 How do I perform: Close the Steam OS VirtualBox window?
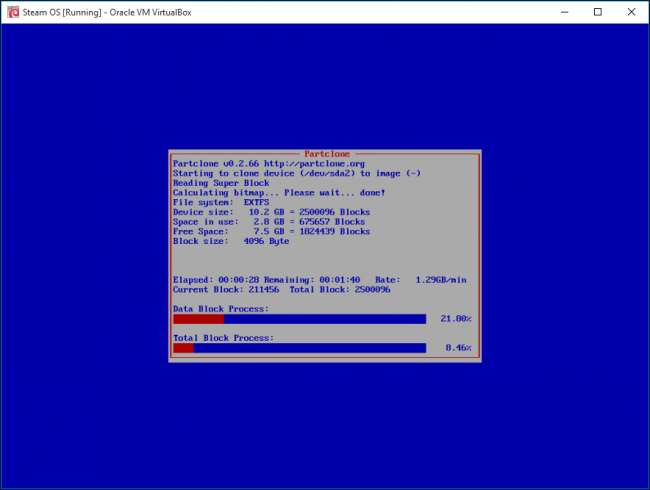pyautogui.click(x=633, y=12)
